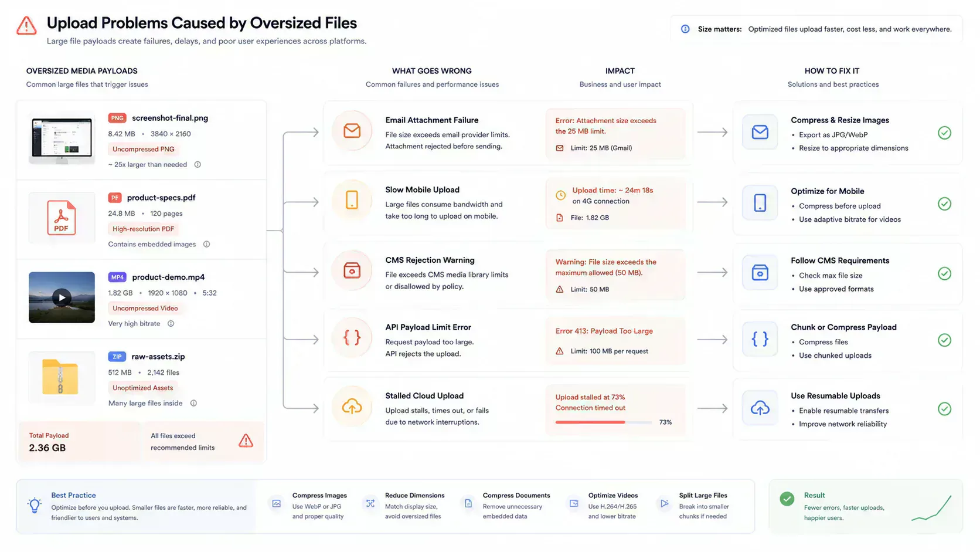The height and width of the screenshot is (552, 980).
Task: Click the IMPACT column heading
Action: coord(620,71)
